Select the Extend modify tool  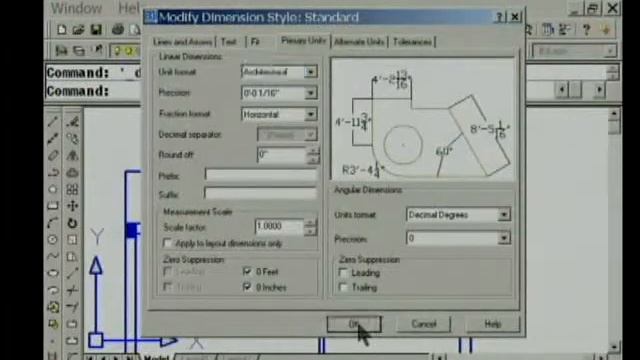click(72, 307)
